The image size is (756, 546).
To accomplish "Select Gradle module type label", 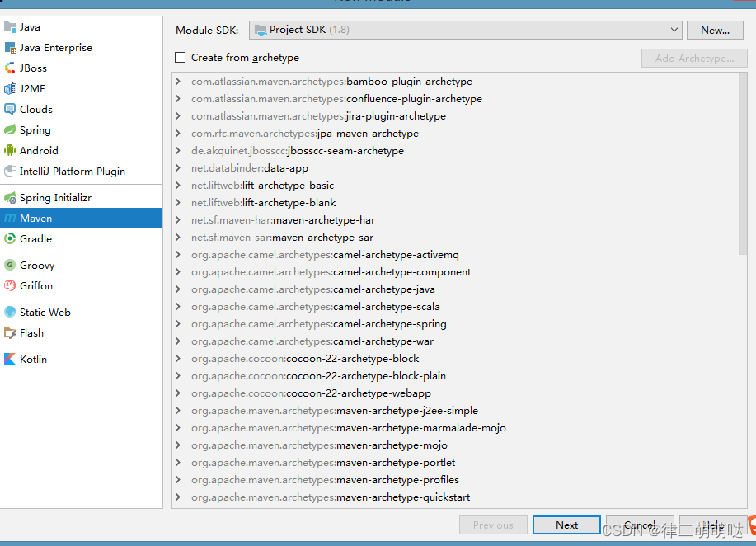I will pos(35,238).
